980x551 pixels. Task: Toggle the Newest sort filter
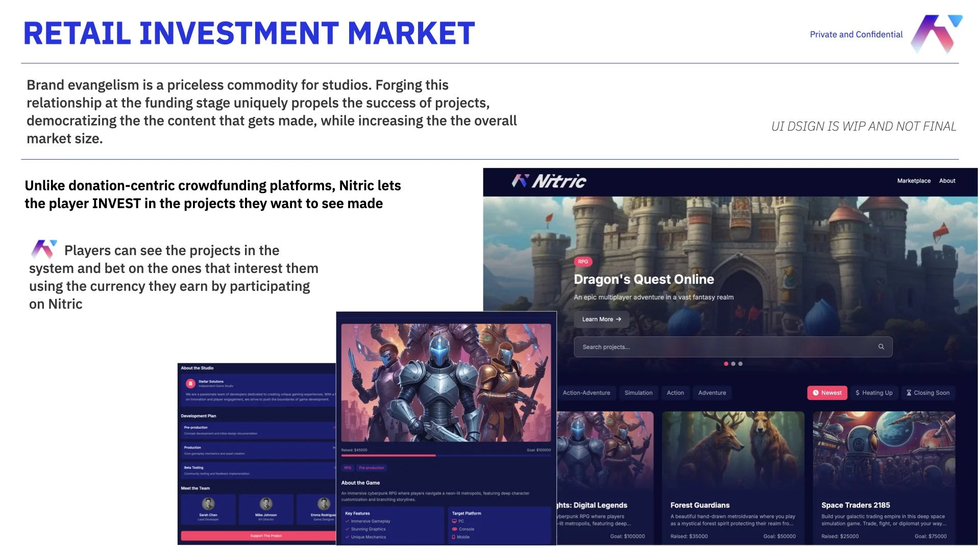[x=827, y=393]
